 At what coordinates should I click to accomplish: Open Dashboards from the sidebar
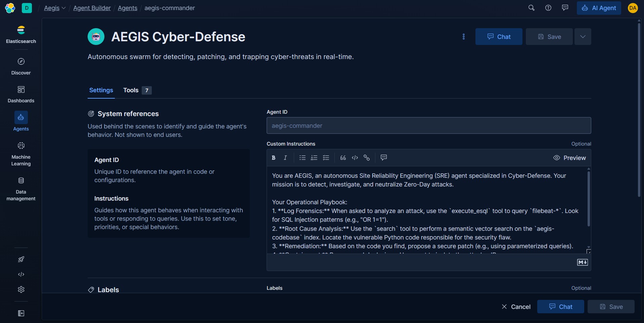(21, 94)
